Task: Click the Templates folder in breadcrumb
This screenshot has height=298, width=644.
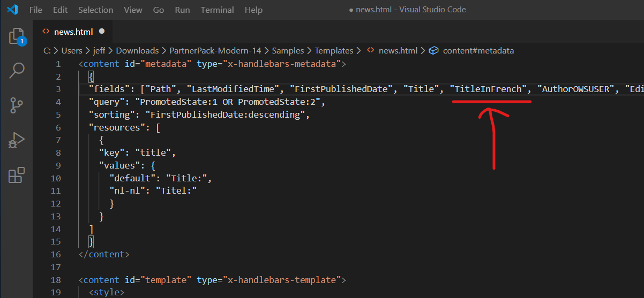Action: pos(334,51)
